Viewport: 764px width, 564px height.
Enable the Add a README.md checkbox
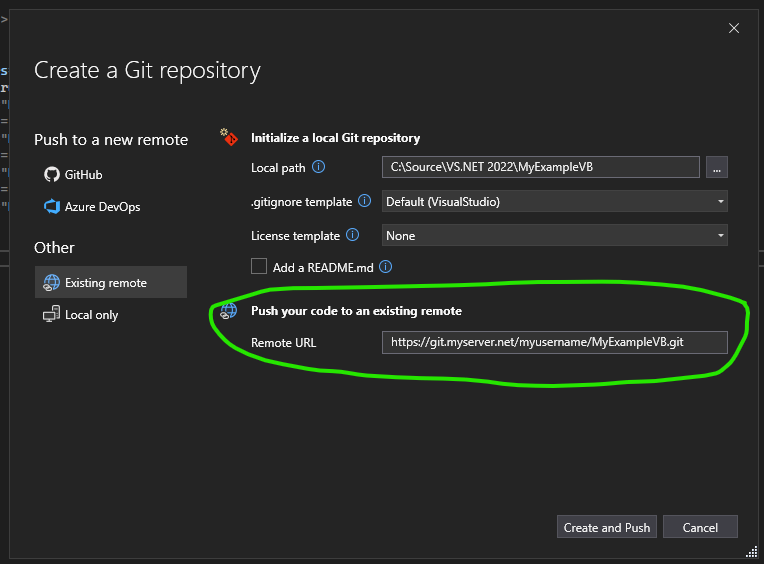(260, 267)
